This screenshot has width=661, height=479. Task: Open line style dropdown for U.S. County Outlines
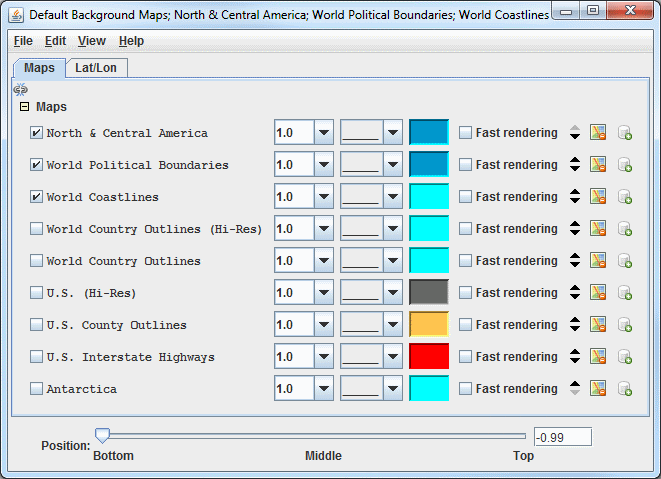click(393, 325)
